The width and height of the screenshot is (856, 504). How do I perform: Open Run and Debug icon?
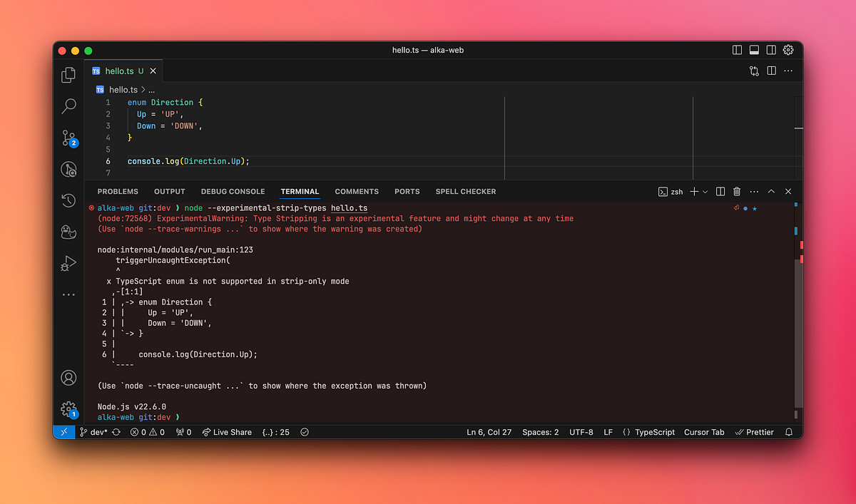pos(68,263)
